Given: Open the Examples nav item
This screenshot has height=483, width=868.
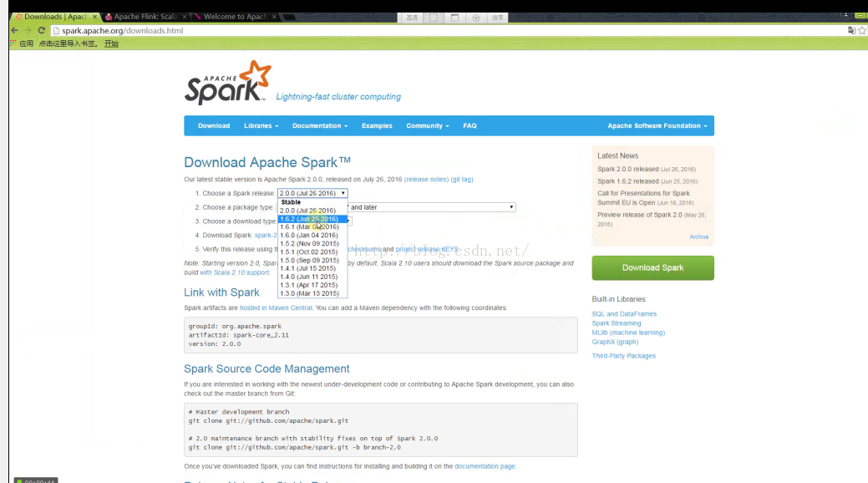Looking at the screenshot, I should tap(377, 125).
